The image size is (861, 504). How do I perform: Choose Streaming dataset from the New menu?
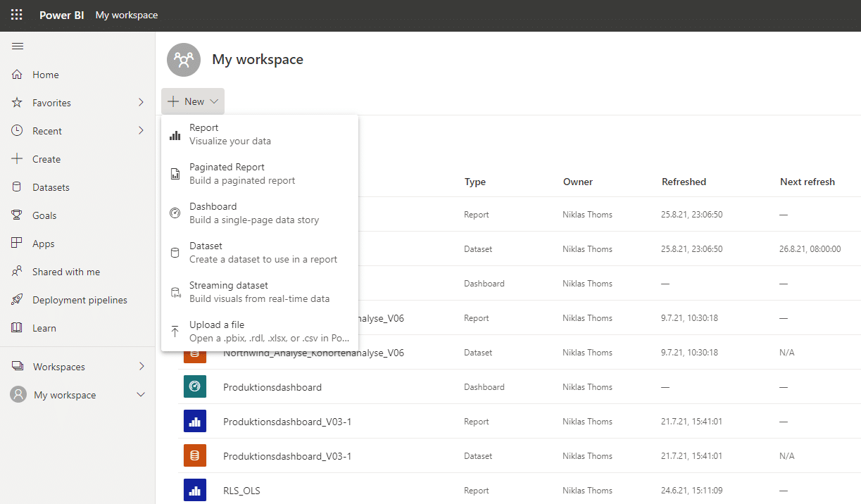pyautogui.click(x=260, y=292)
